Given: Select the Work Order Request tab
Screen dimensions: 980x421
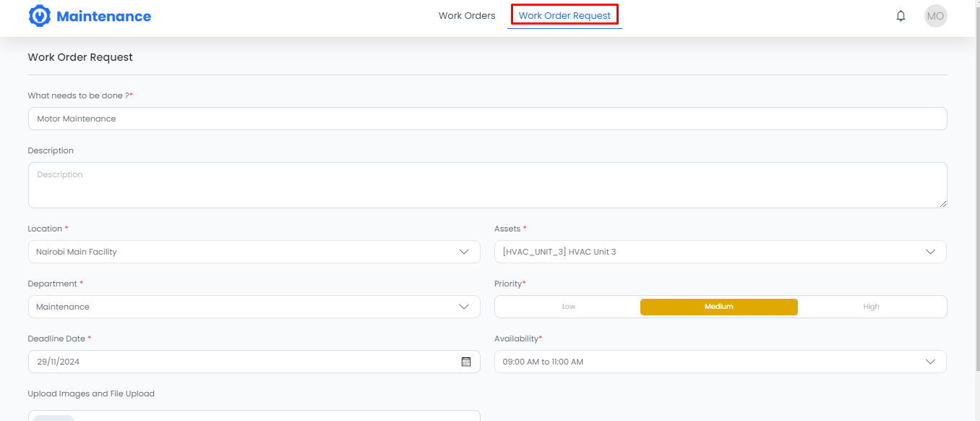Looking at the screenshot, I should point(564,15).
